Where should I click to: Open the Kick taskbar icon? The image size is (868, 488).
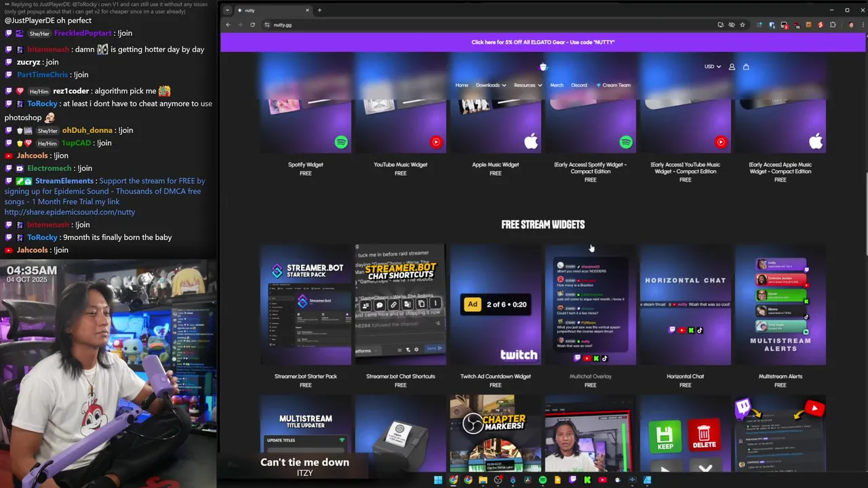coord(587,480)
